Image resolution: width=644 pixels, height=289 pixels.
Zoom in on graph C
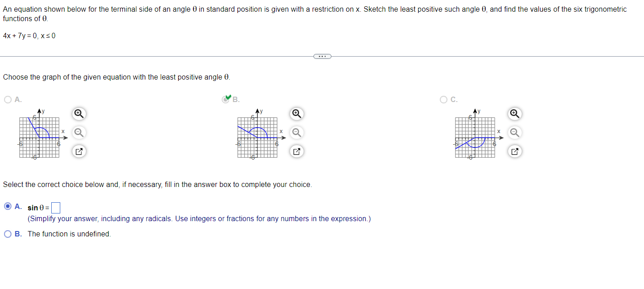pyautogui.click(x=514, y=114)
